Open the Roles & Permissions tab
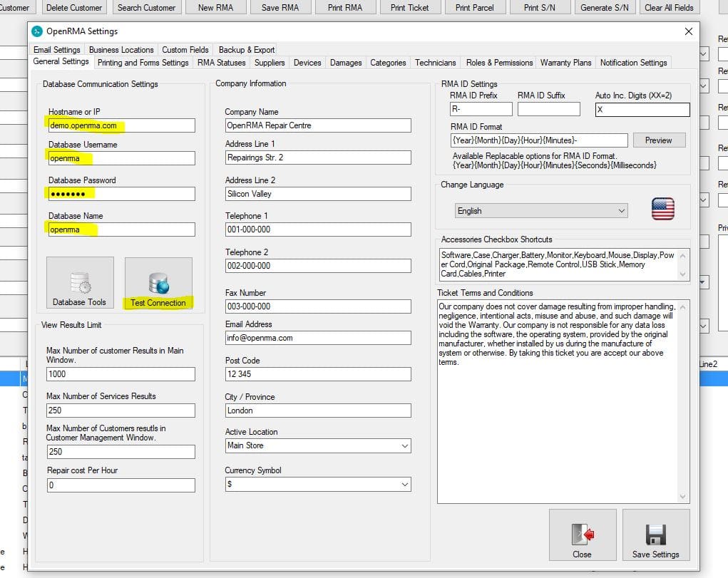Image resolution: width=728 pixels, height=578 pixels. (x=500, y=63)
